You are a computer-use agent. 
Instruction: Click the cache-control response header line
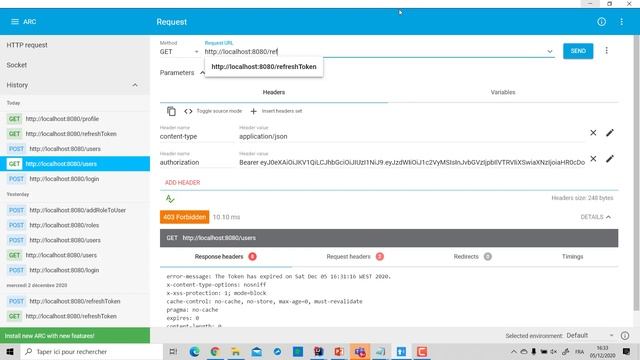(264, 301)
